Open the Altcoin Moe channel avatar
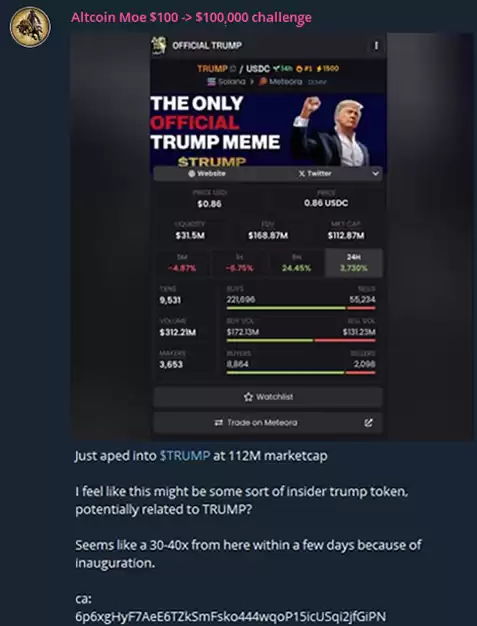 (x=30, y=27)
